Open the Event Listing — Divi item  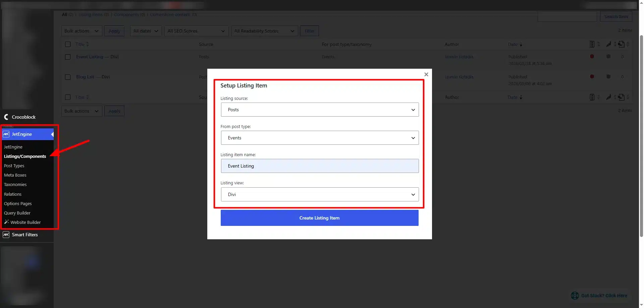97,57
